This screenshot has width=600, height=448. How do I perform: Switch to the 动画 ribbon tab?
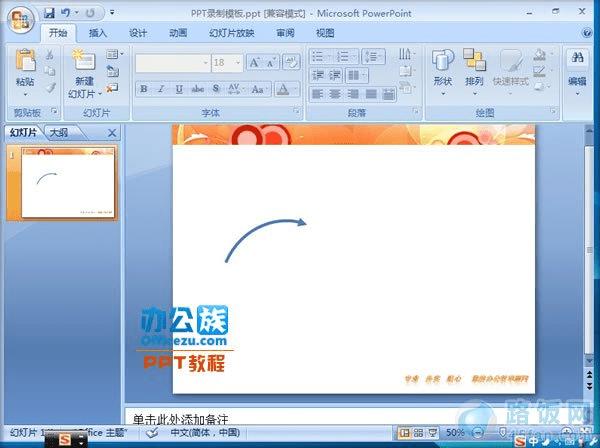pos(178,33)
